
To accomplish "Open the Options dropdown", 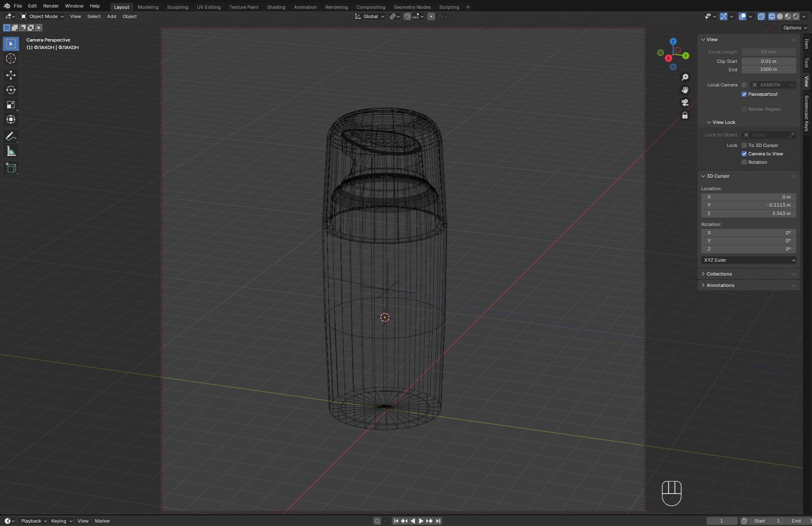I will pyautogui.click(x=795, y=28).
